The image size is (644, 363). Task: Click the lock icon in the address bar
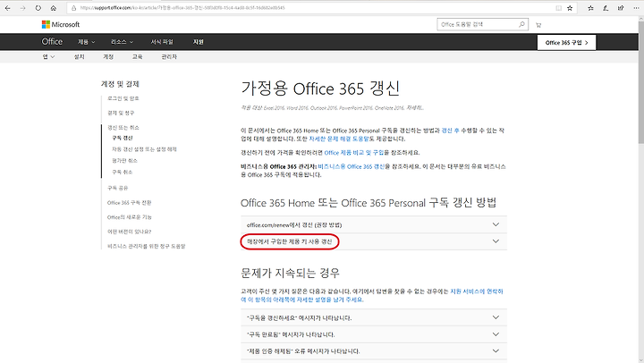point(73,8)
